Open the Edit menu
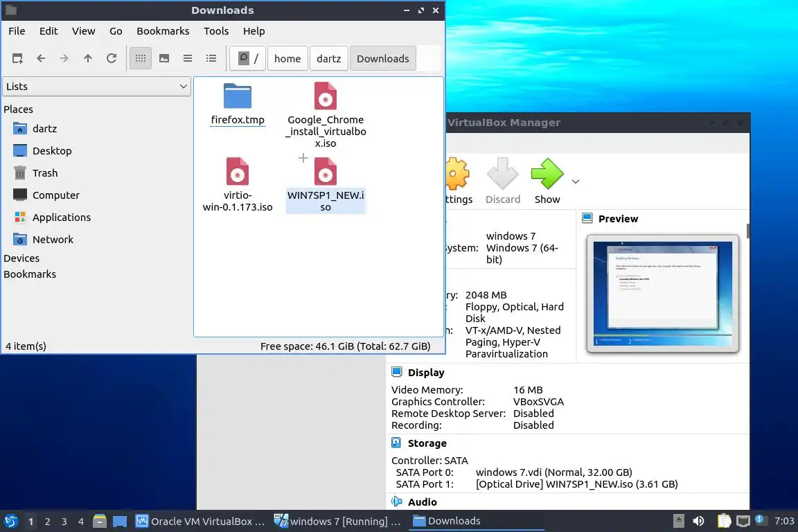Screen dimensions: 798x532 pyautogui.click(x=48, y=31)
